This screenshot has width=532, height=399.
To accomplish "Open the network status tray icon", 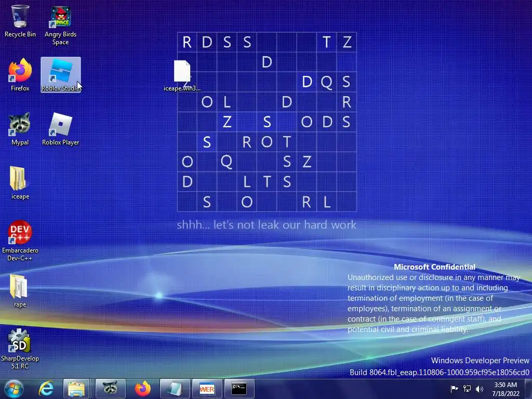I will (x=467, y=389).
